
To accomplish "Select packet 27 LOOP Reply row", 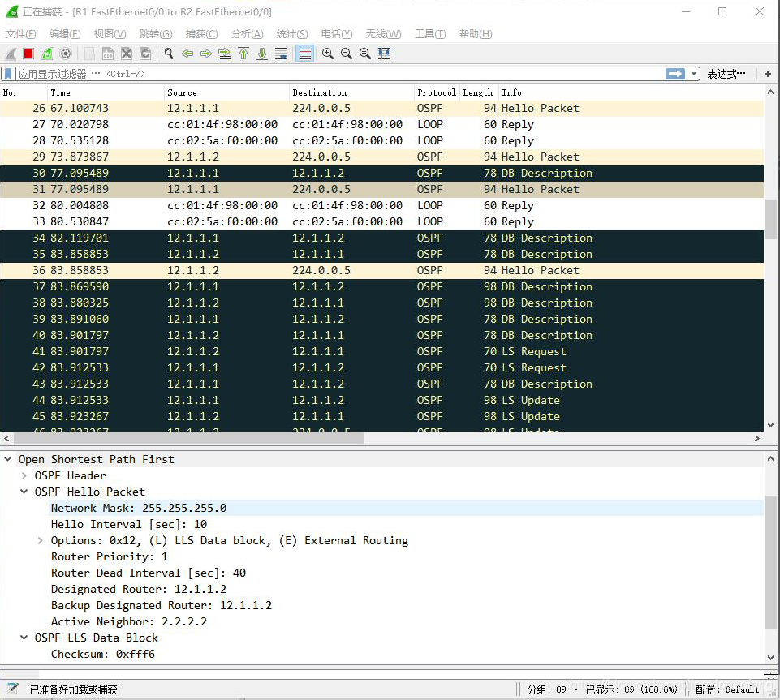I will [381, 124].
